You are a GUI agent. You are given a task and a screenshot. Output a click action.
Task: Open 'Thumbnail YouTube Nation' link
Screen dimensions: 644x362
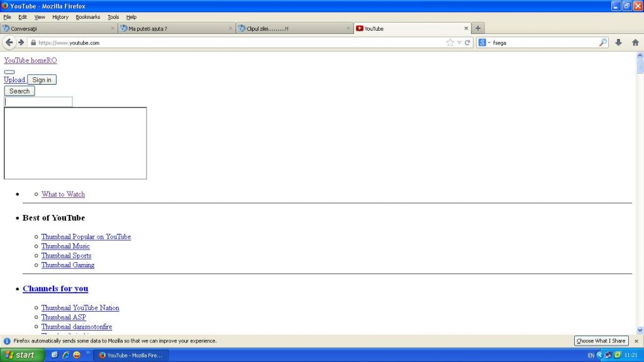[x=80, y=308]
